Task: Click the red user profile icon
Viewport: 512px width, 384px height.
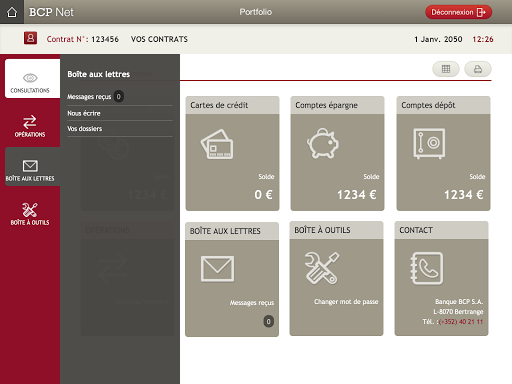Action: click(x=30, y=38)
